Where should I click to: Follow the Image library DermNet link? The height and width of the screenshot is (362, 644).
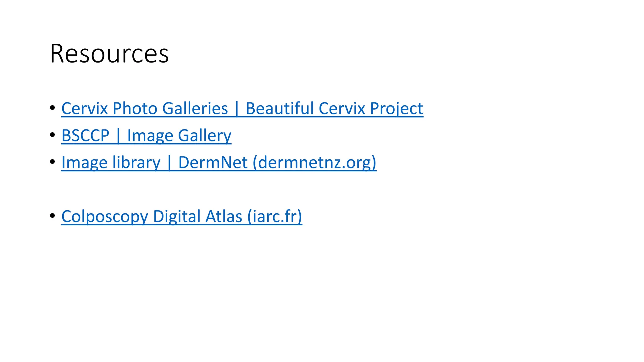tap(219, 163)
